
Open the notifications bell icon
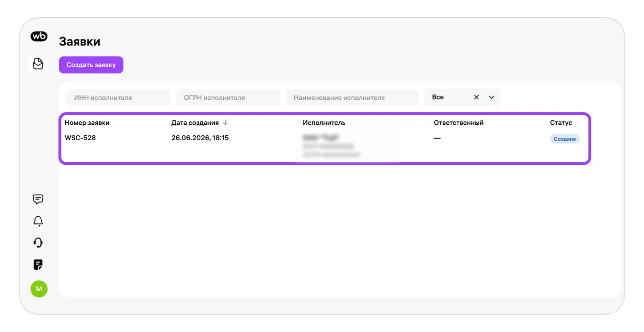pyautogui.click(x=38, y=221)
